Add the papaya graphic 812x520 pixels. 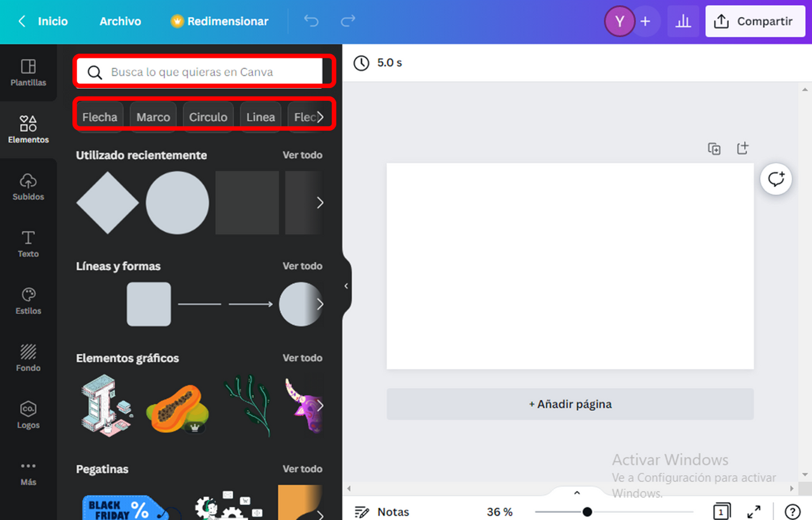178,408
